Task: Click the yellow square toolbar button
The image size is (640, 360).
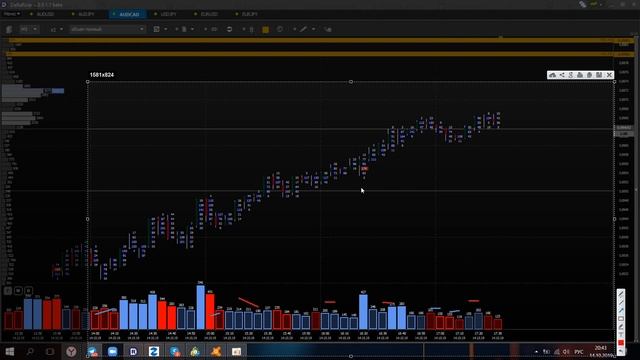Action: 265,29
